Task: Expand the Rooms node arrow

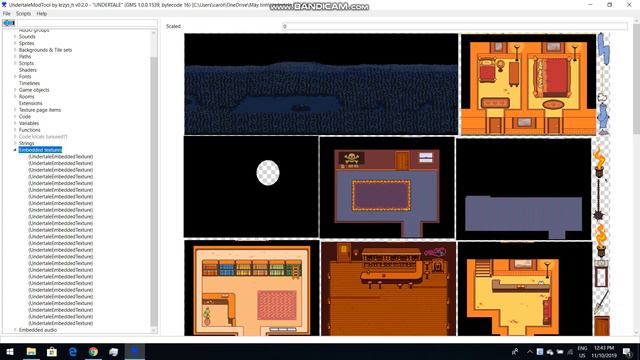Action: [x=15, y=97]
